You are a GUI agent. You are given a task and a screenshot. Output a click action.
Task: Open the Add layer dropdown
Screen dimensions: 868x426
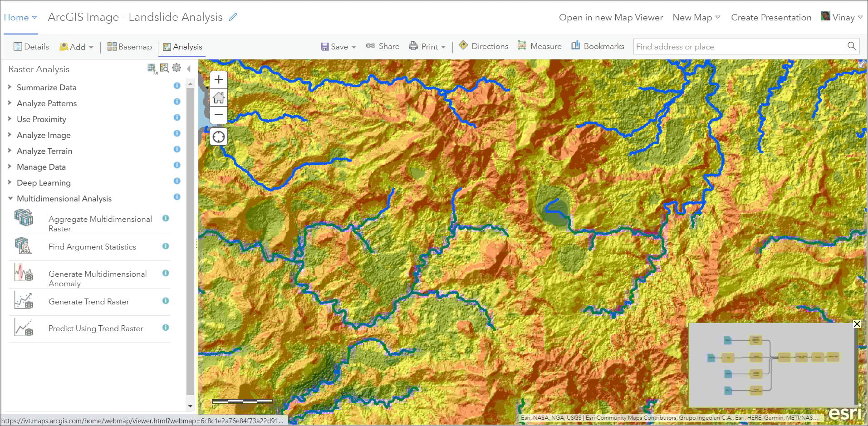(76, 47)
